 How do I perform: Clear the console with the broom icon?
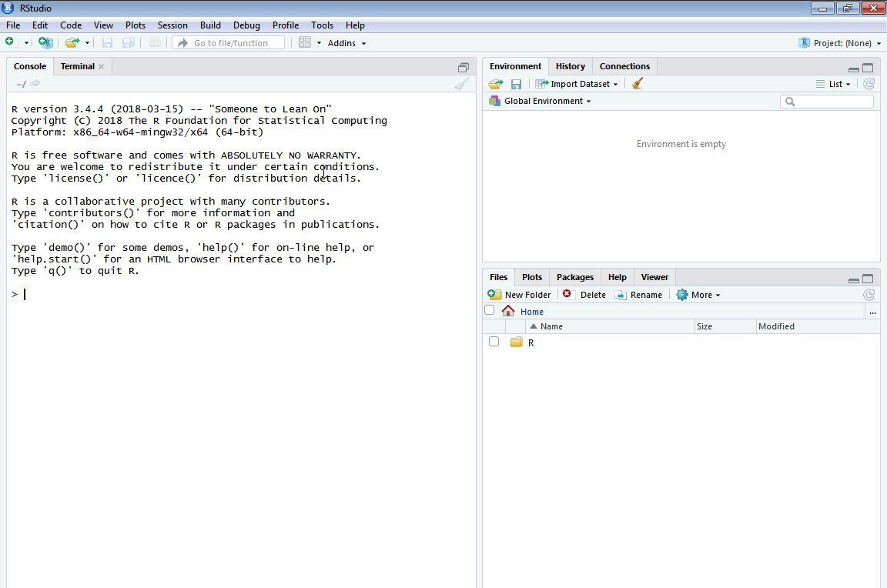[x=462, y=83]
